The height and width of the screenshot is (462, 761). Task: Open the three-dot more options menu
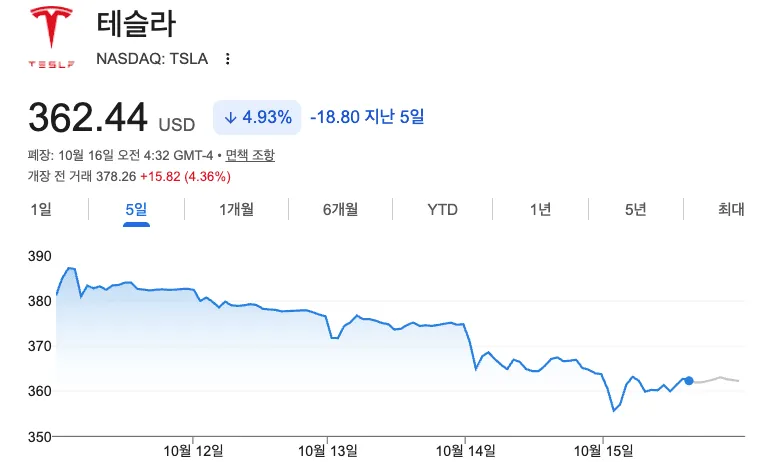(x=227, y=59)
